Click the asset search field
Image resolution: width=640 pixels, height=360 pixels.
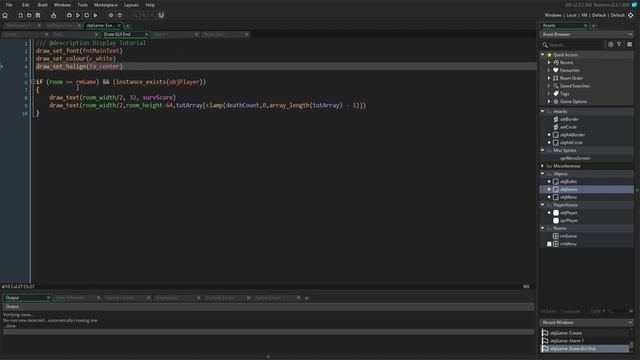pyautogui.click(x=576, y=44)
